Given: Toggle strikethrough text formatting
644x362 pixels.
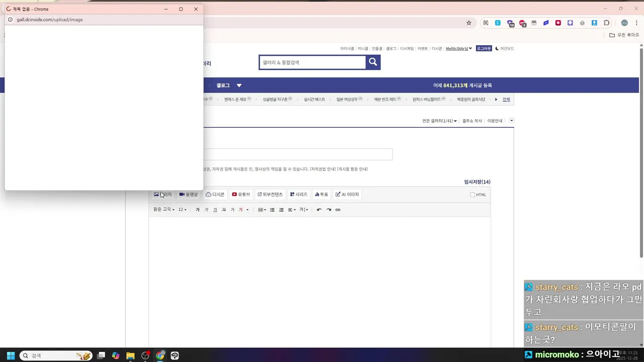Looking at the screenshot, I should (x=223, y=210).
